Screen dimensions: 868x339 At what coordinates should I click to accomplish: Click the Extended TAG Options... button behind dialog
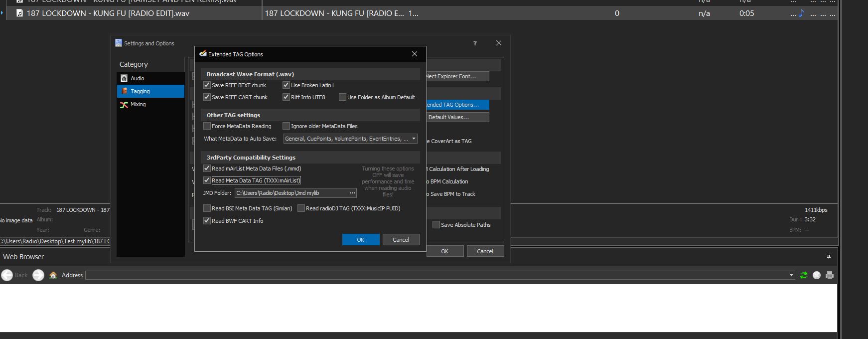[457, 105]
